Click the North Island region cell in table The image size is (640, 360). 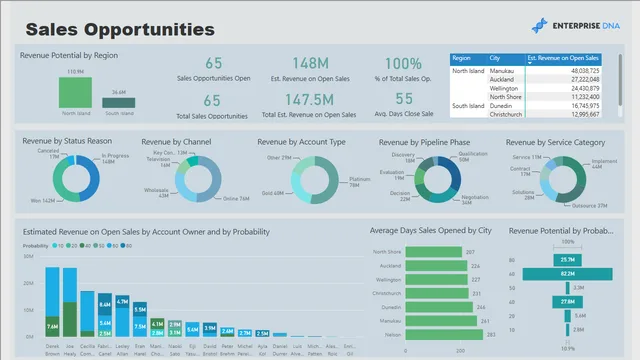click(x=468, y=71)
